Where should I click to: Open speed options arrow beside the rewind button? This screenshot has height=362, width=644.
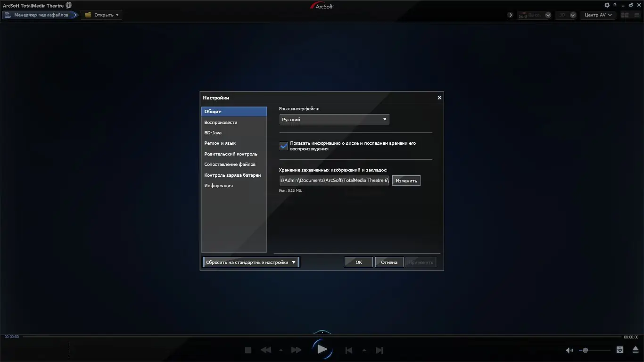point(281,350)
